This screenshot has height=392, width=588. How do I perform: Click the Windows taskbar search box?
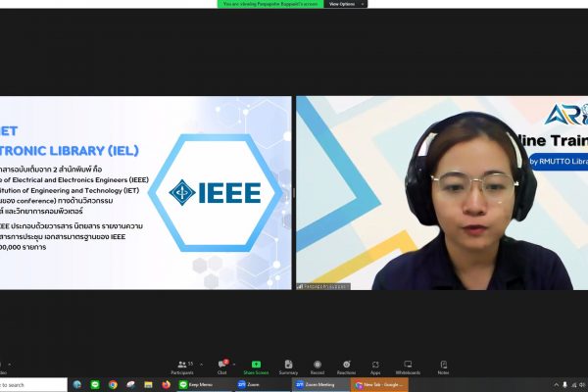(x=33, y=385)
